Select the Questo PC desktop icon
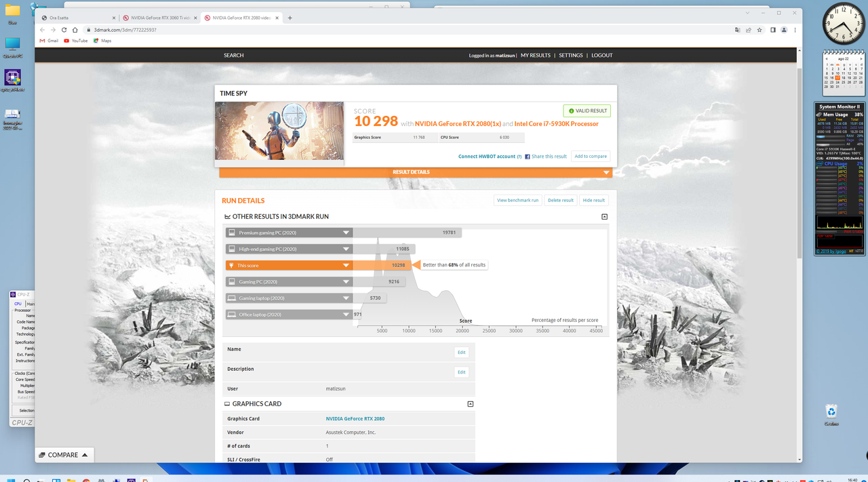 coord(12,47)
